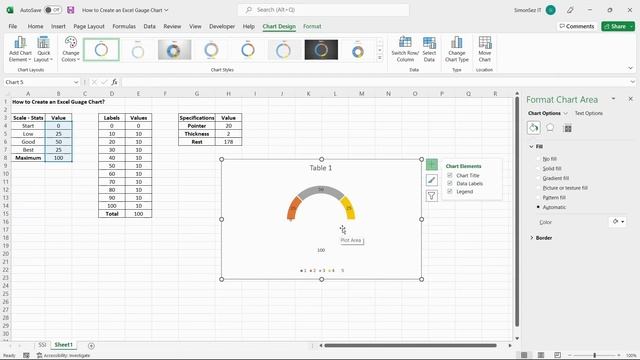The height and width of the screenshot is (360, 640).
Task: Switch to Normal view icon
Action: pyautogui.click(x=524, y=355)
